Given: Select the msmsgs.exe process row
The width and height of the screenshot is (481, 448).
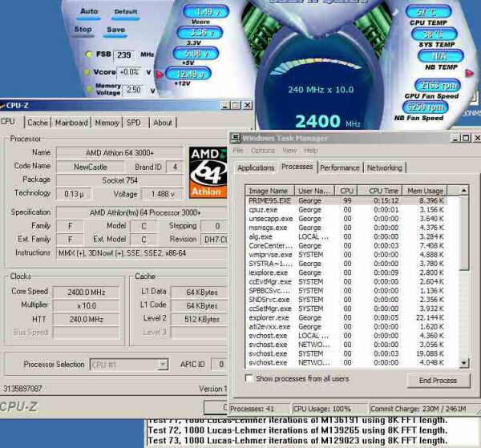Looking at the screenshot, I should [x=346, y=228].
